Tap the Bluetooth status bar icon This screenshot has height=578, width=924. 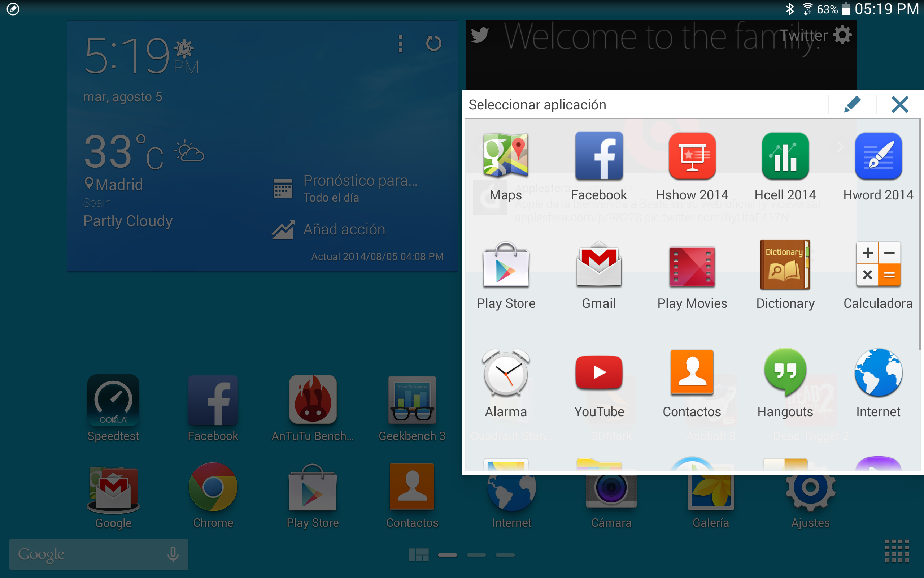(x=790, y=9)
